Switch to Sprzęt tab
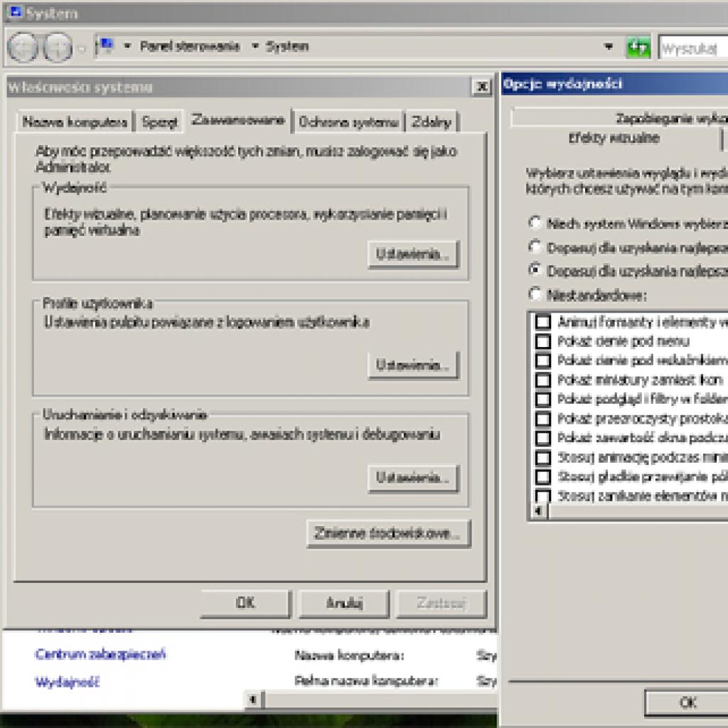 click(x=160, y=122)
